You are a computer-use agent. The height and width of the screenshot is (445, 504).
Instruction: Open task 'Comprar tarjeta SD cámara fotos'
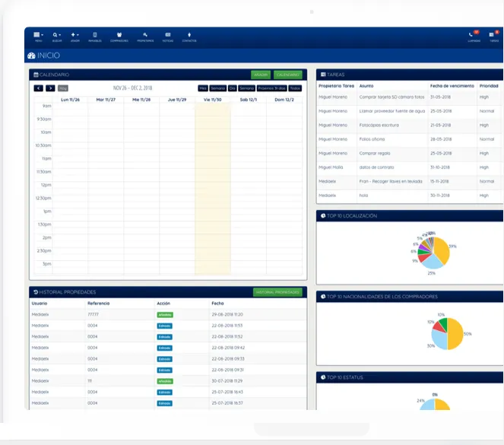click(x=391, y=97)
